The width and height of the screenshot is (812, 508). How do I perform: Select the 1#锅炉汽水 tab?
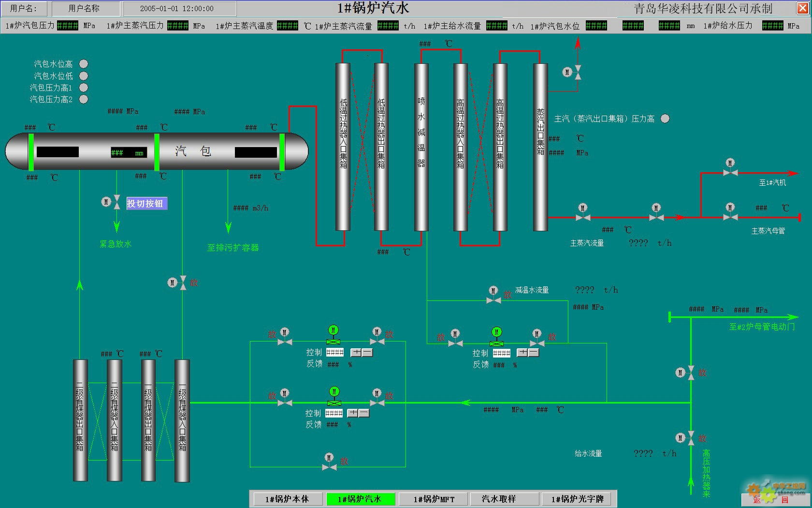(x=360, y=499)
